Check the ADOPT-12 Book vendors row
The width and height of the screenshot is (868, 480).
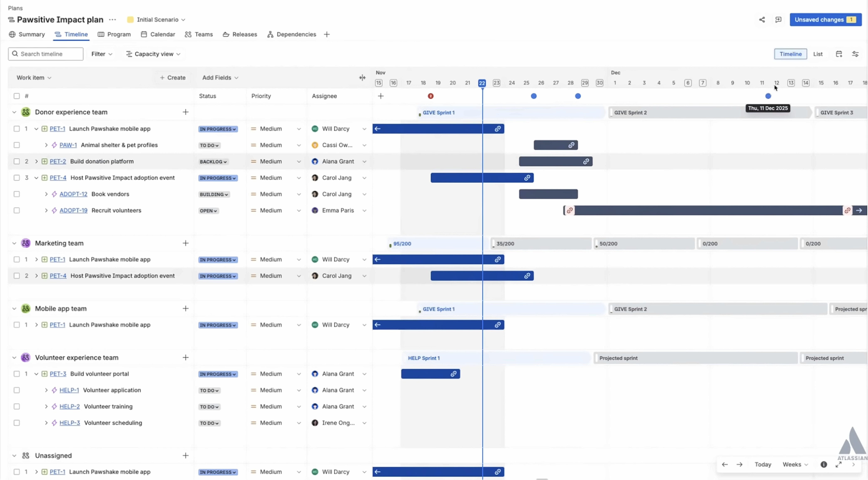16,194
